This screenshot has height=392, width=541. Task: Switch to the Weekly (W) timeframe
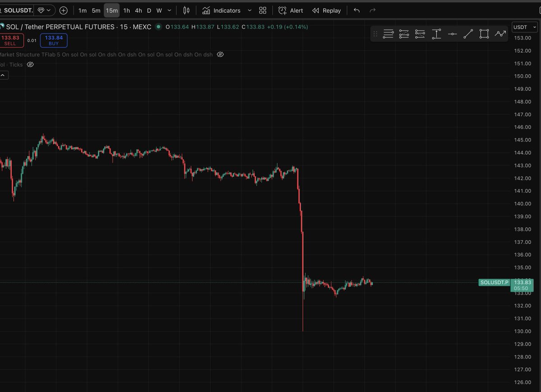coord(159,10)
